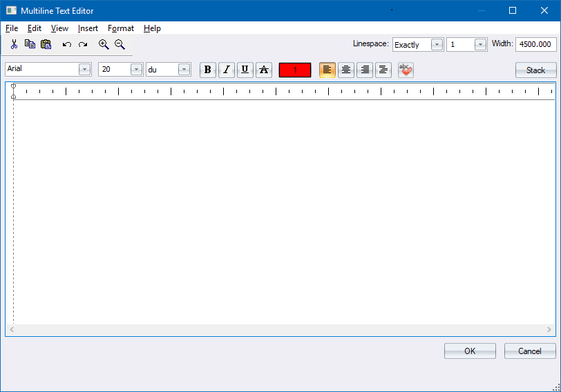The width and height of the screenshot is (561, 392).
Task: Run the spell check icon
Action: [x=406, y=70]
